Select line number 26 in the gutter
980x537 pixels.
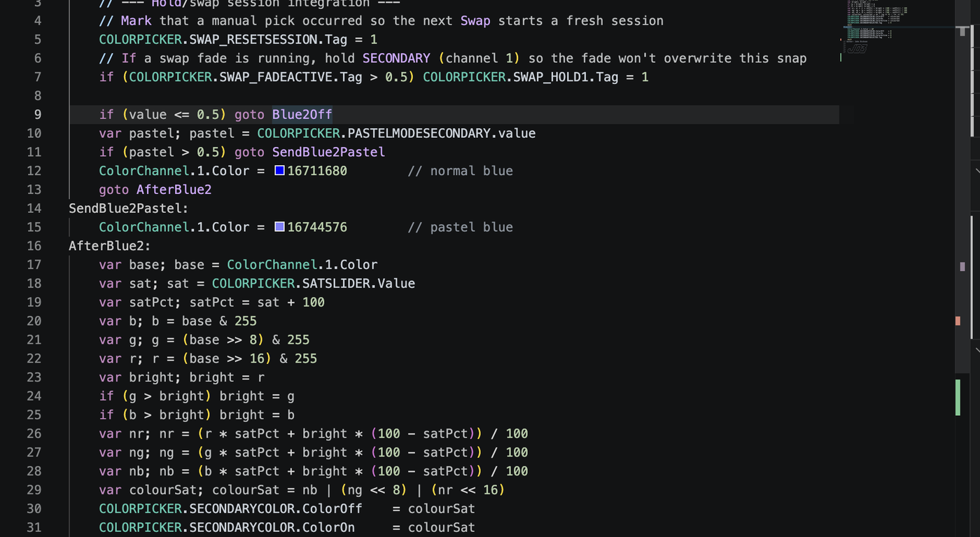[x=34, y=434]
